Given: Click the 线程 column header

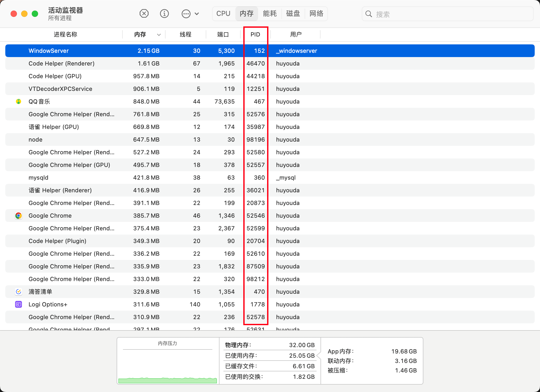Looking at the screenshot, I should click(185, 34).
